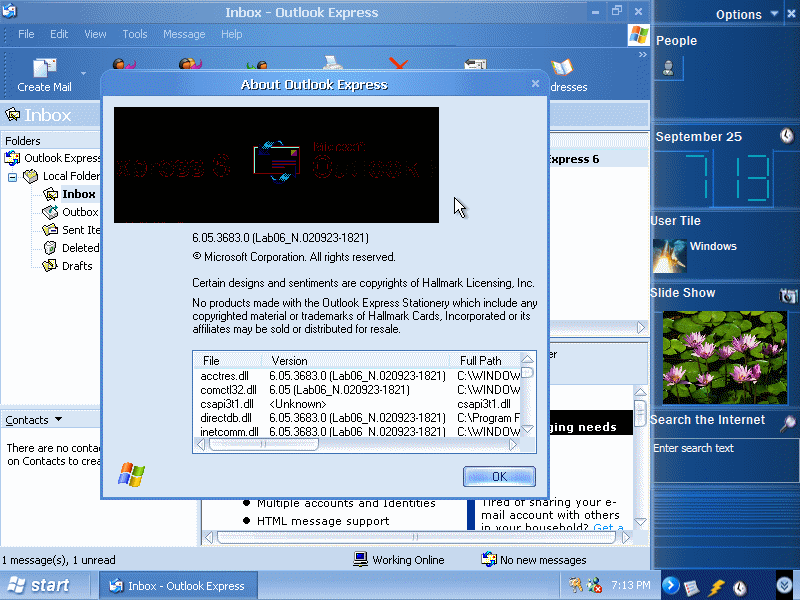Open the Edit menu
Viewport: 800px width, 600px height.
pyautogui.click(x=59, y=34)
